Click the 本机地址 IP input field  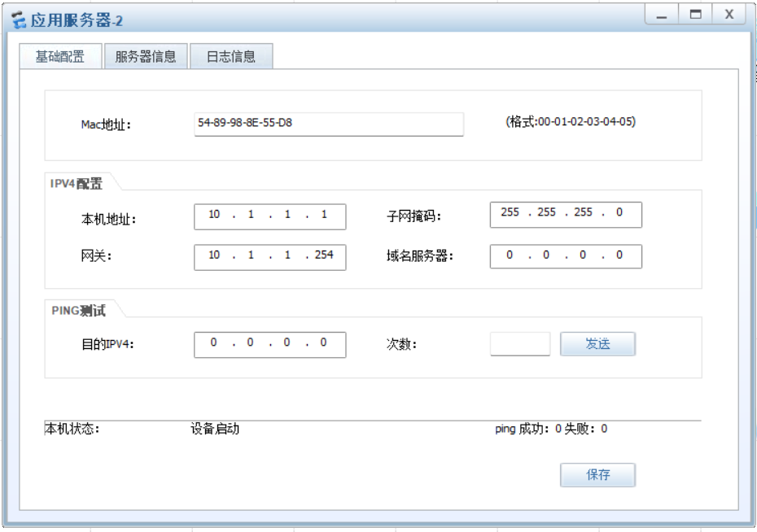(270, 216)
